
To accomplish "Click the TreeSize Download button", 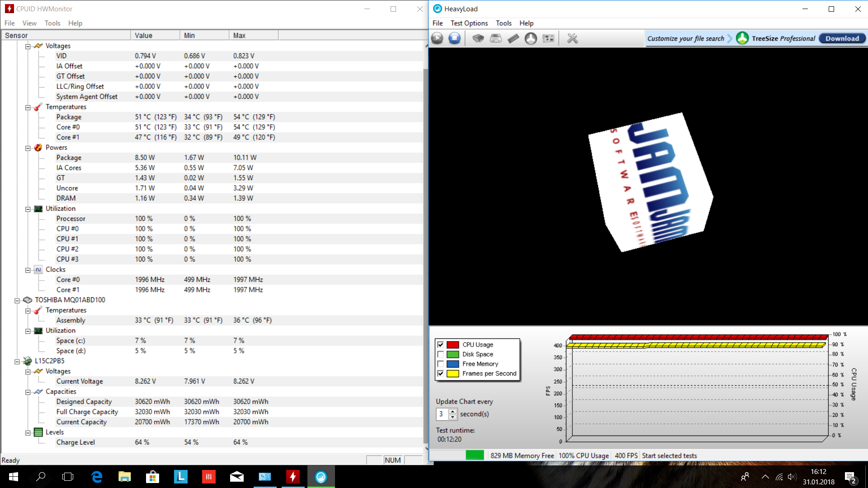I will (x=842, y=38).
